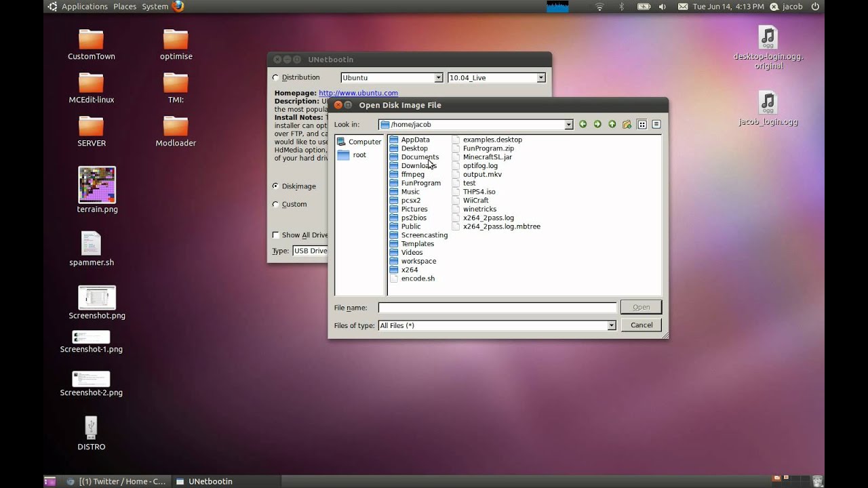The image size is (868, 488).
Task: Open the System menu
Action: (155, 6)
